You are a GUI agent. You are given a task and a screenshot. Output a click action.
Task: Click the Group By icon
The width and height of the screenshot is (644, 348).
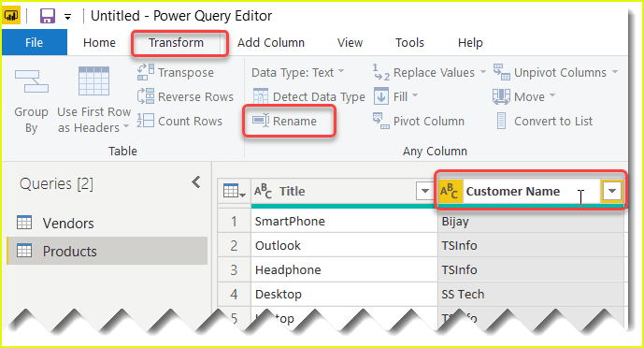click(x=32, y=81)
